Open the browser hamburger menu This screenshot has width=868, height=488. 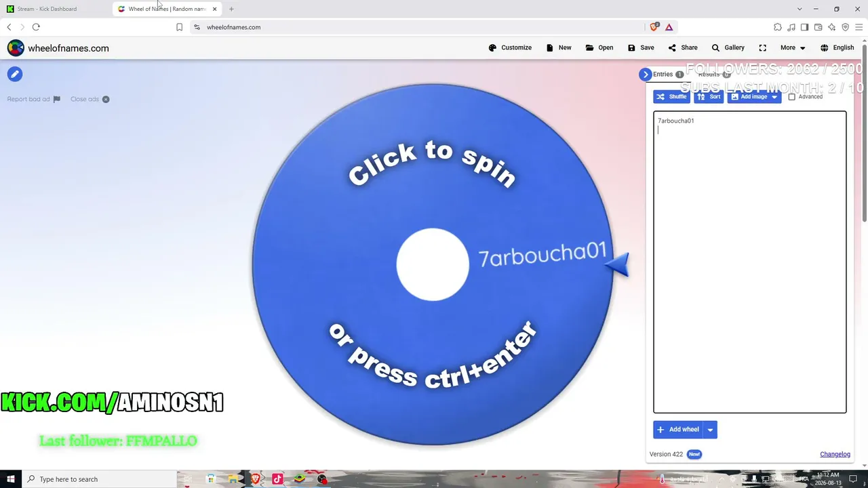859,27
